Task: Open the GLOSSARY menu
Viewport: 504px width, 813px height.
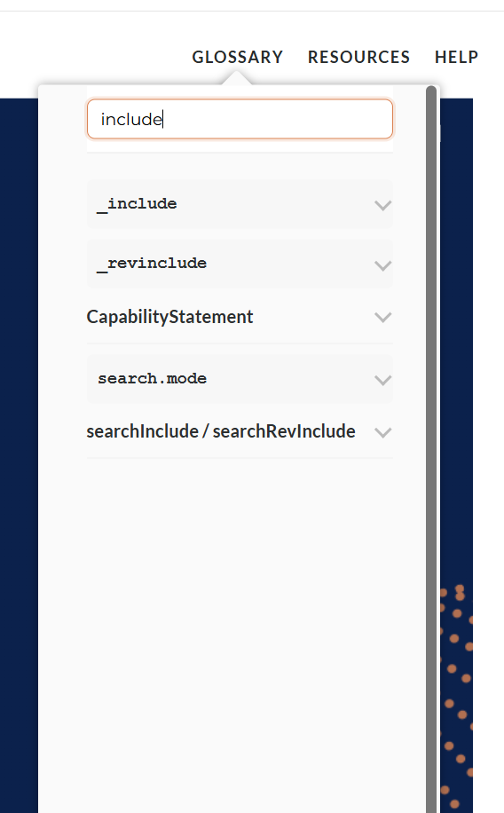Action: pos(238,57)
